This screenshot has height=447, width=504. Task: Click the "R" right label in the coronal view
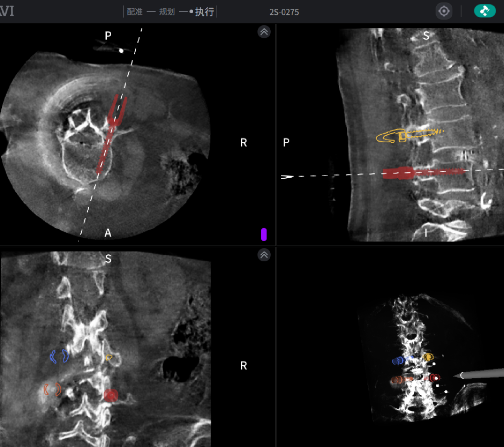[x=244, y=365]
